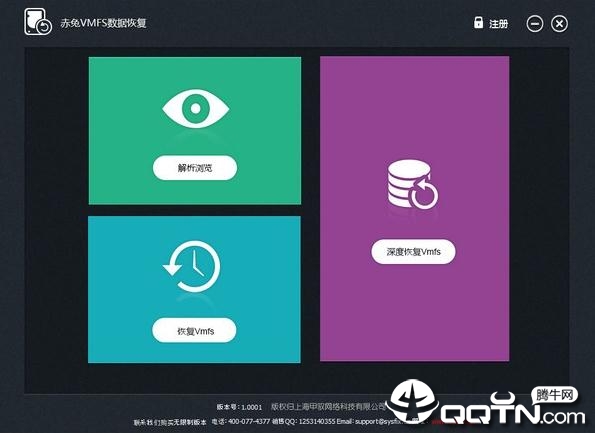
Task: Click the lock icon beside 注册
Action: (x=479, y=22)
